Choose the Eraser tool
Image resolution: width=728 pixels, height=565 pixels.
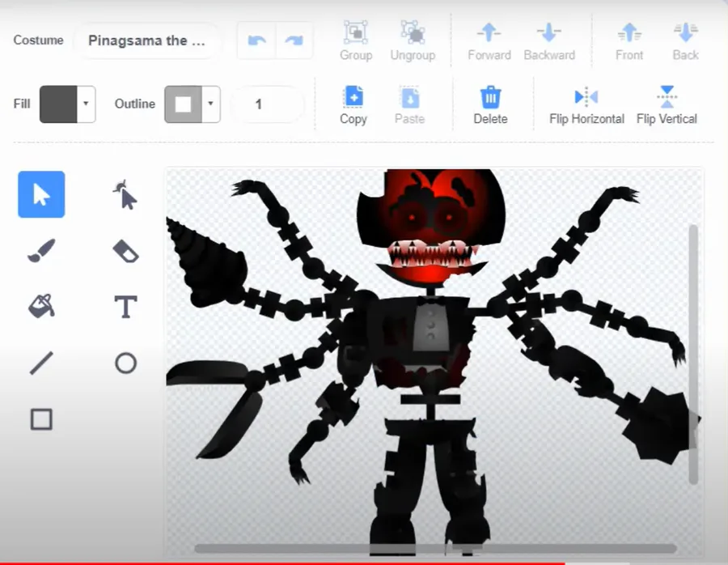coord(125,252)
